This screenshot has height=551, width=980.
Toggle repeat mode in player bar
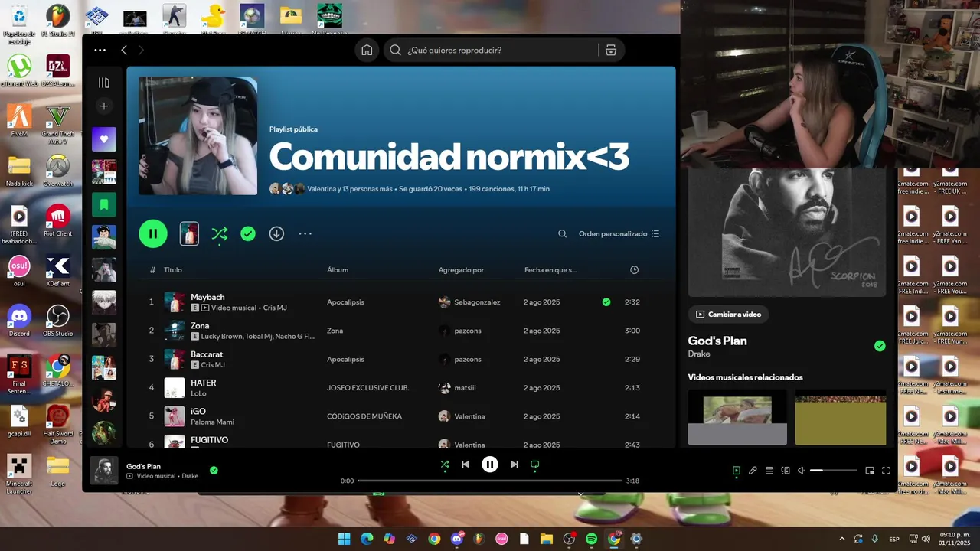coord(535,464)
